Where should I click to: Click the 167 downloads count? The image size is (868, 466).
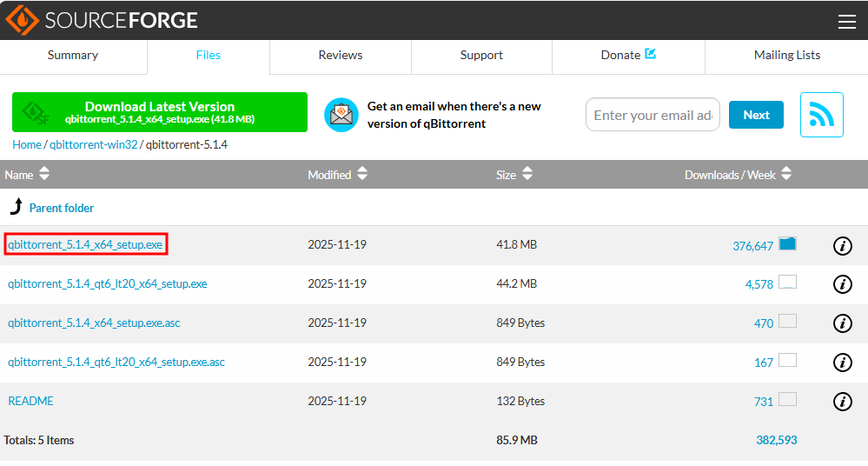tap(764, 363)
